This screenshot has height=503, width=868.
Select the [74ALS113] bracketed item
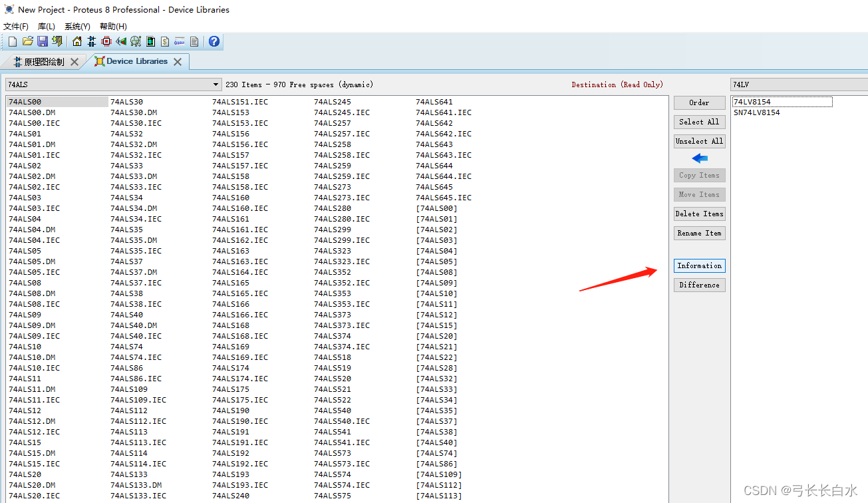click(439, 496)
